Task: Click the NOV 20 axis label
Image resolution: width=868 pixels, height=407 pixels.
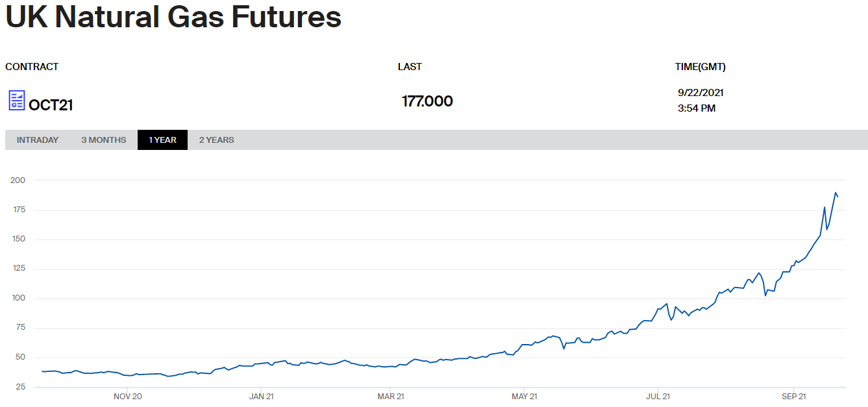Action: click(128, 396)
